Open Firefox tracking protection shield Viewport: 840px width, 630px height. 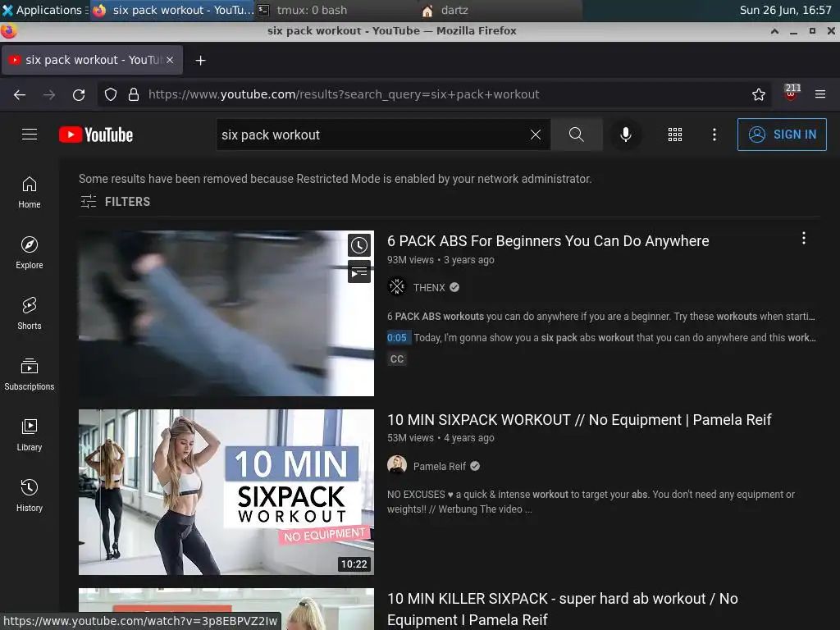[x=111, y=95]
